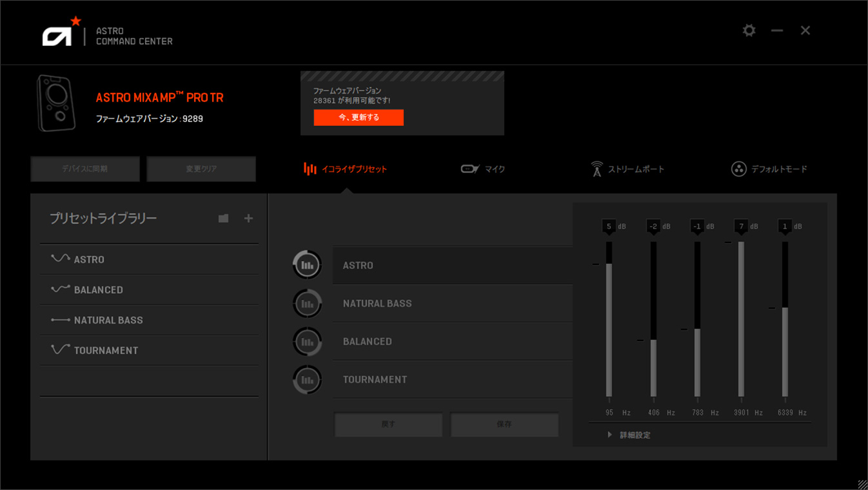Add a new preset with the plus icon
868x490 pixels.
click(248, 219)
